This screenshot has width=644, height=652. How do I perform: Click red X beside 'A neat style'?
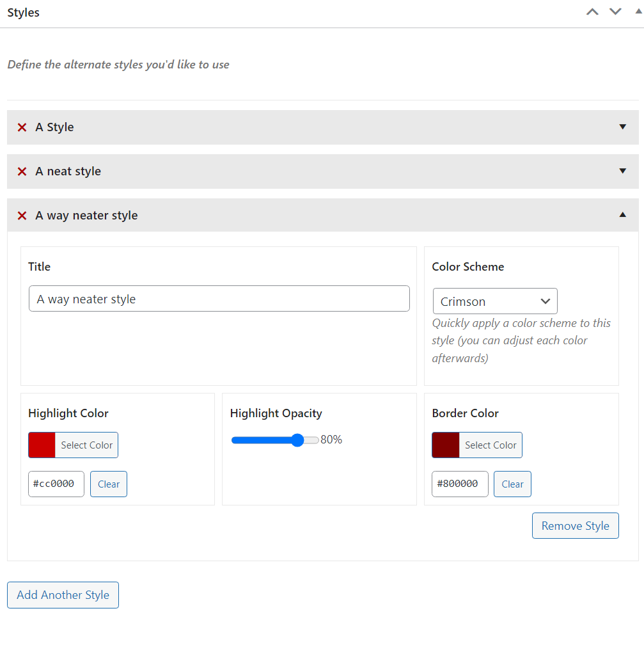(x=22, y=171)
